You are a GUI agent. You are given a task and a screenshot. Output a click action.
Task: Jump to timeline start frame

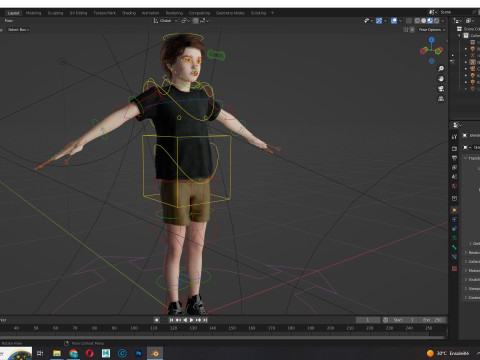[x=171, y=320]
